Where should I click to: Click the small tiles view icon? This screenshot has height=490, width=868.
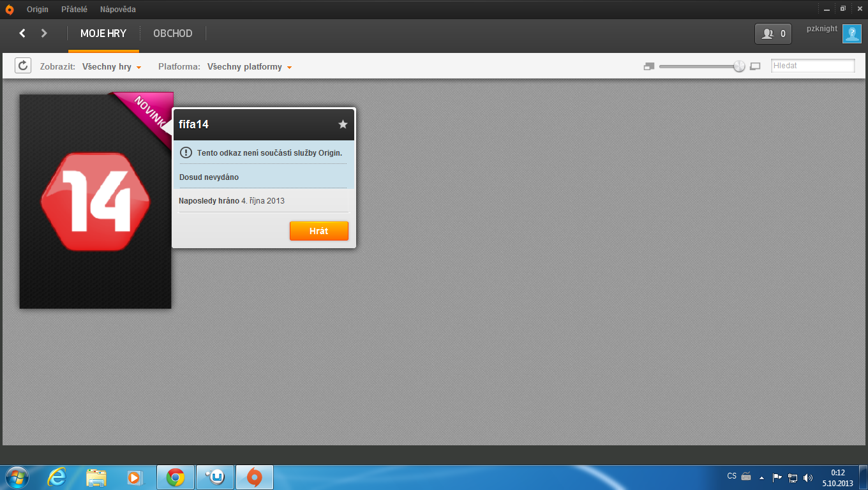click(649, 66)
